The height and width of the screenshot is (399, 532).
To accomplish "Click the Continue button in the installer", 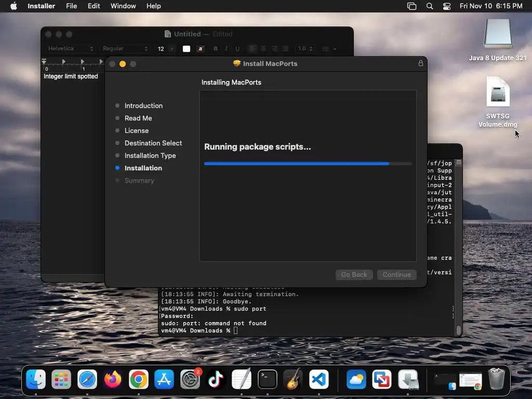I will (396, 274).
